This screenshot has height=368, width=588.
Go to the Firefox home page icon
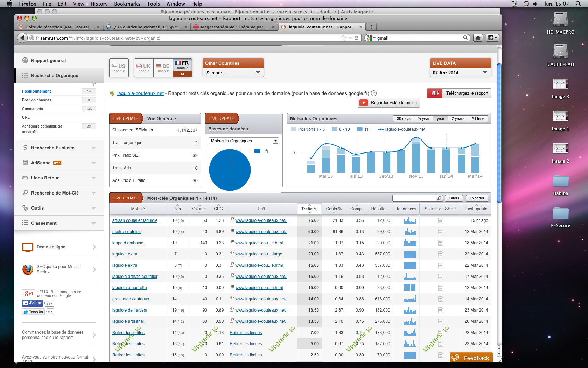tap(478, 38)
